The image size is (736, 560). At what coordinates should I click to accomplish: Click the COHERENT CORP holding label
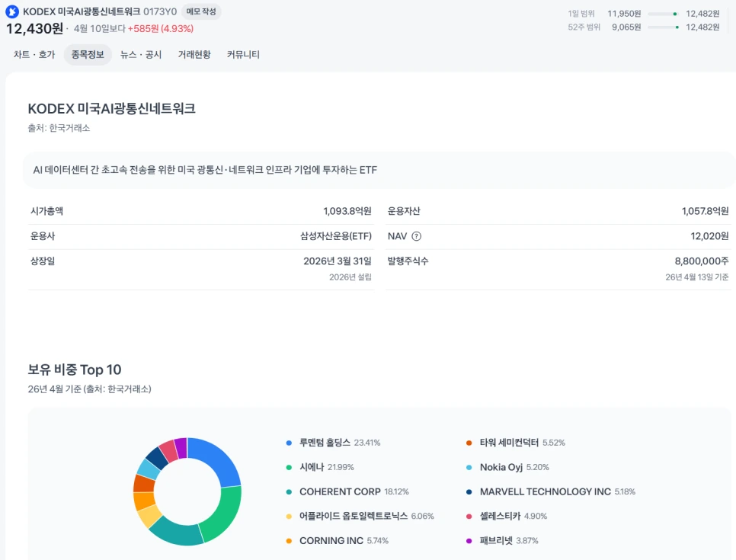[x=340, y=491]
